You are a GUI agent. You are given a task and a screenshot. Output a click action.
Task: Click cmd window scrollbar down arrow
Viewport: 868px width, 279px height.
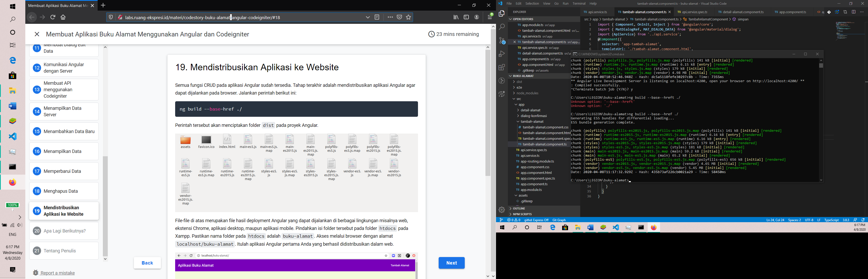pyautogui.click(x=821, y=180)
